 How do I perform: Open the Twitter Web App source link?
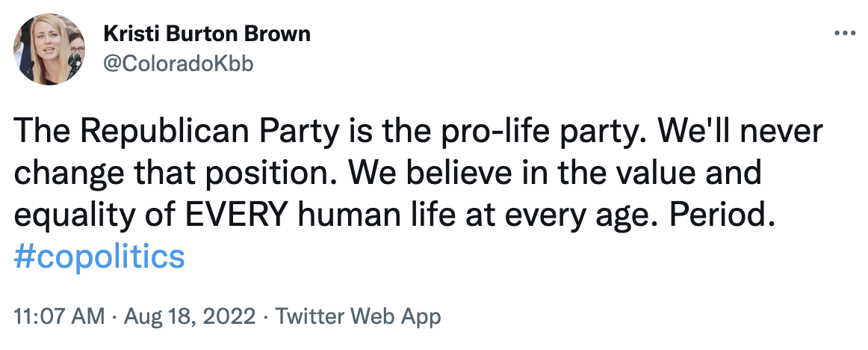click(x=359, y=316)
